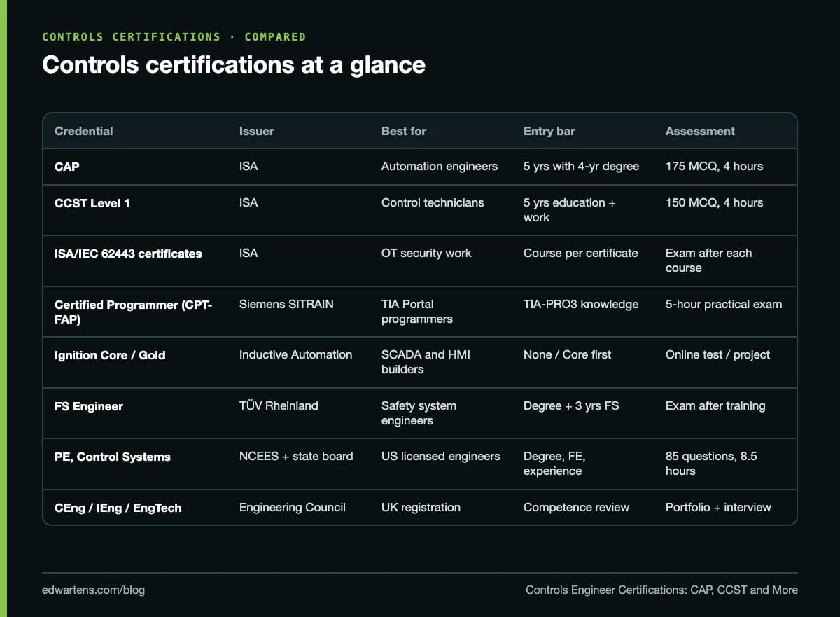Click the 'Online test / project' cell
This screenshot has height=617, width=840.
pyautogui.click(x=717, y=354)
